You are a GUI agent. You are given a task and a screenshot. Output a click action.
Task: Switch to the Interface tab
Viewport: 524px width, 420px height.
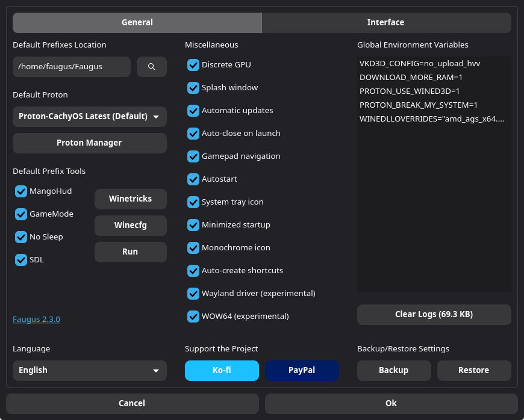pos(386,22)
